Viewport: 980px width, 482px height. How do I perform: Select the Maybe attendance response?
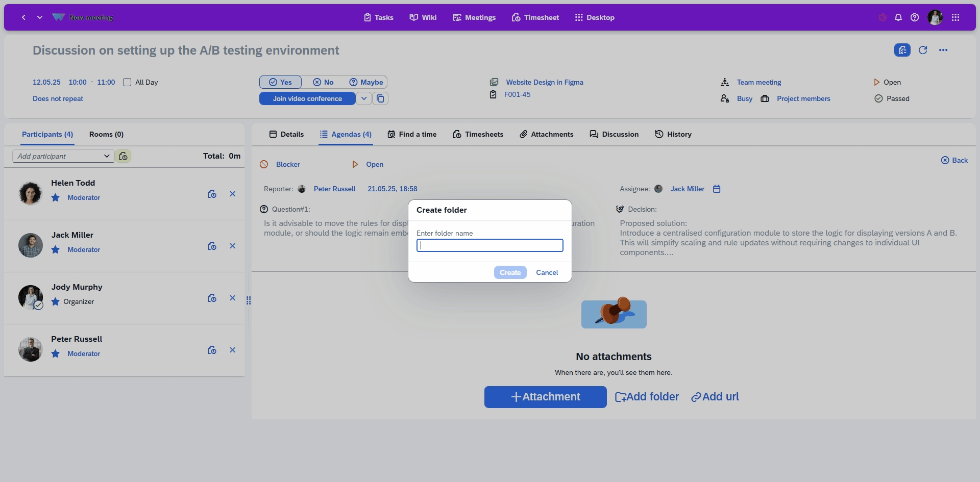pyautogui.click(x=366, y=82)
